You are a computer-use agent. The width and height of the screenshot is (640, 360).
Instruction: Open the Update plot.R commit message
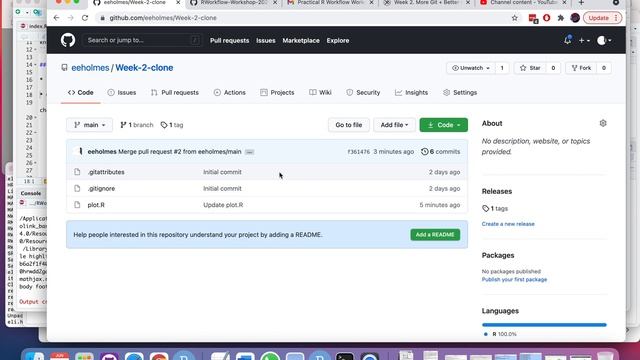tap(223, 205)
